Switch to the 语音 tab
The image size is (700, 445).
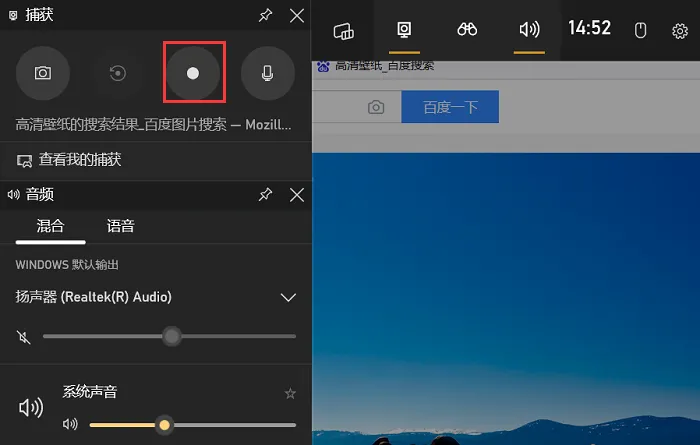[121, 227]
